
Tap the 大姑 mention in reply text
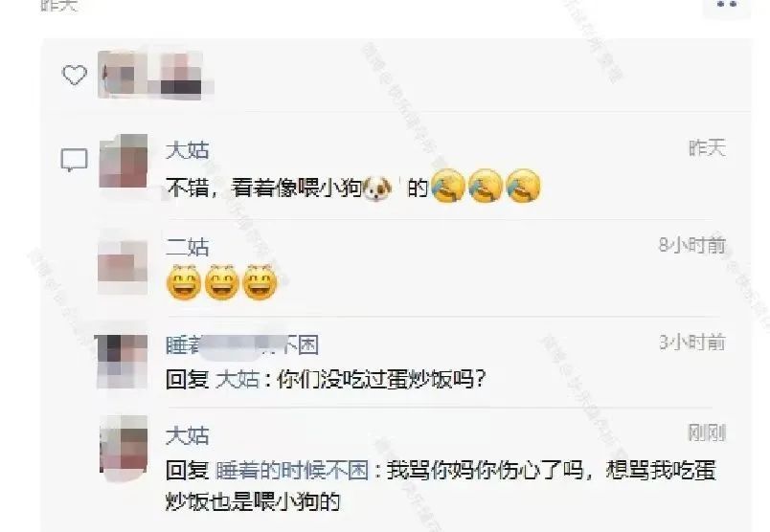tap(238, 379)
